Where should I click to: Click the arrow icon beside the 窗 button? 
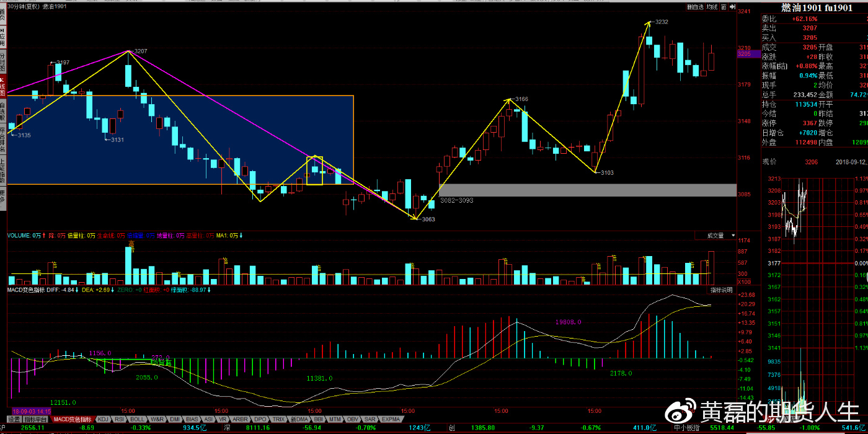(x=732, y=7)
